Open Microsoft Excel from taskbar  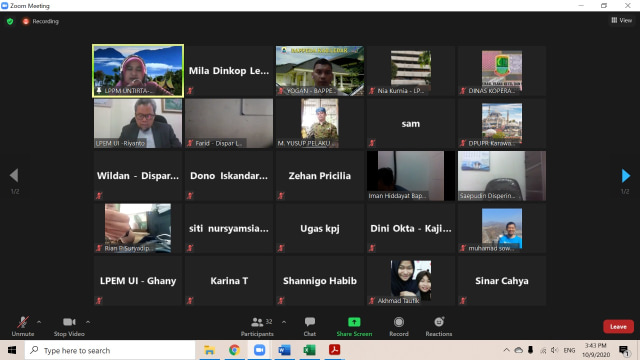[x=309, y=350]
